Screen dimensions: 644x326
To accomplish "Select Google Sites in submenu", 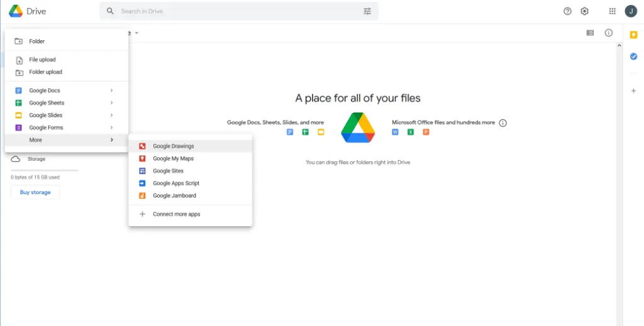I will point(190,171).
